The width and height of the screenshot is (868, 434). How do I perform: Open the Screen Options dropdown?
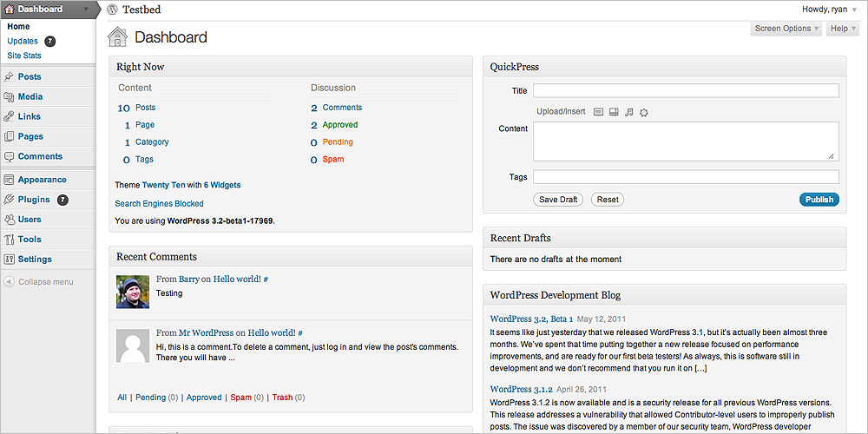point(786,29)
